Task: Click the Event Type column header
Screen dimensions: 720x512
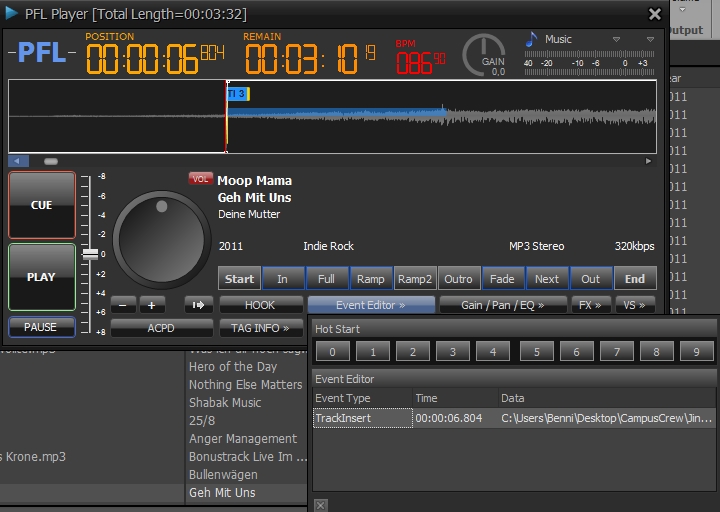Action: (x=363, y=398)
